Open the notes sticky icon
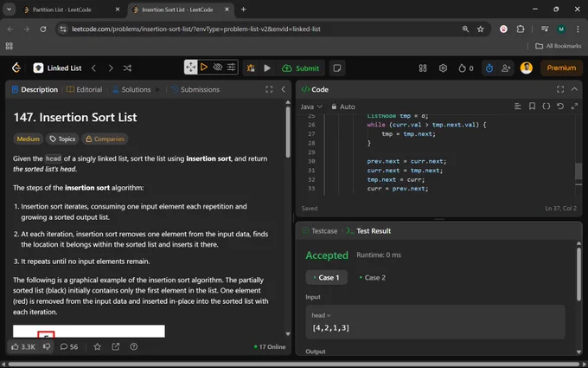This screenshot has height=368, width=588. pos(337,68)
